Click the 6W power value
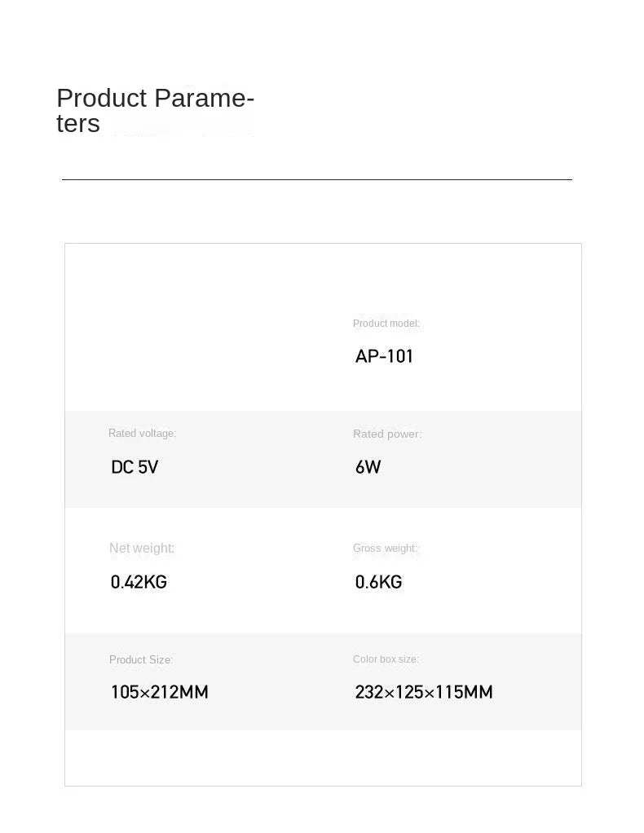The height and width of the screenshot is (833, 644). pos(368,467)
